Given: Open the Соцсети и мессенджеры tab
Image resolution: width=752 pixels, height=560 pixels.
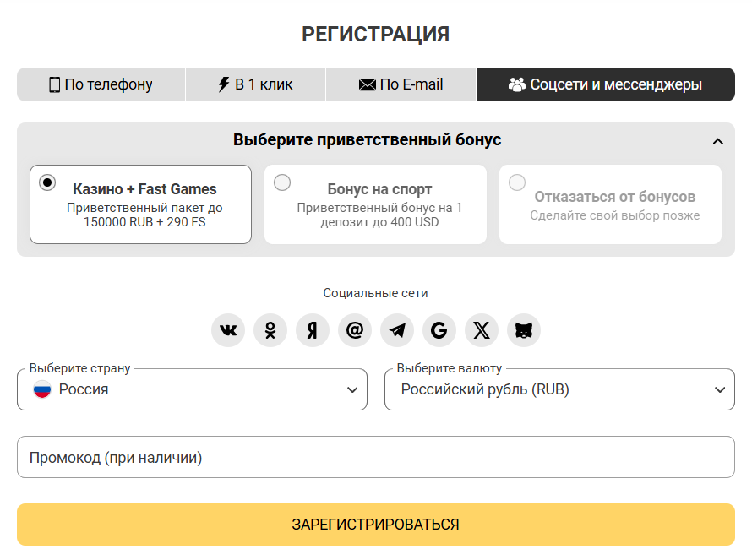Looking at the screenshot, I should [x=605, y=84].
